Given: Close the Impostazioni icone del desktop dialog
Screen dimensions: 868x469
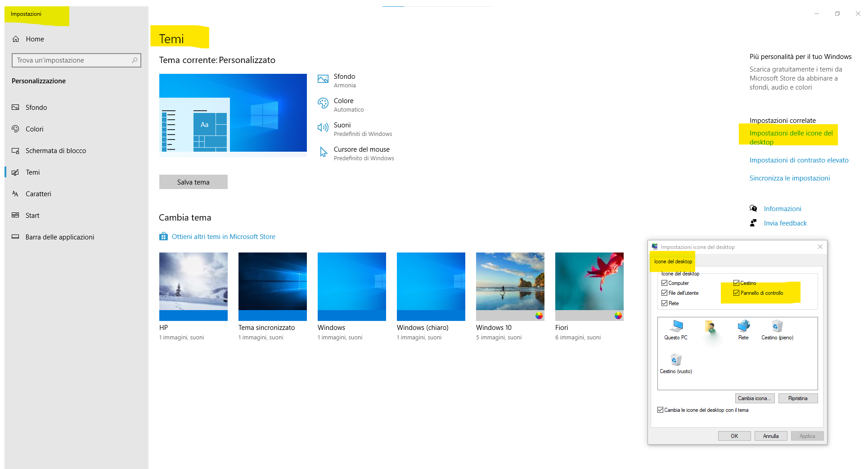Looking at the screenshot, I should tap(820, 247).
